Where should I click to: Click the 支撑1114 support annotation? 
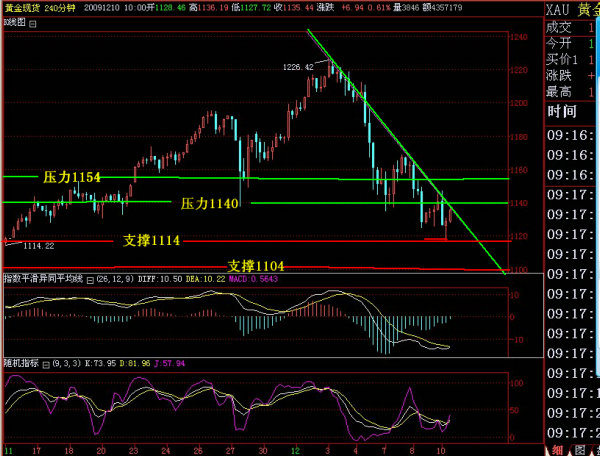pos(151,240)
